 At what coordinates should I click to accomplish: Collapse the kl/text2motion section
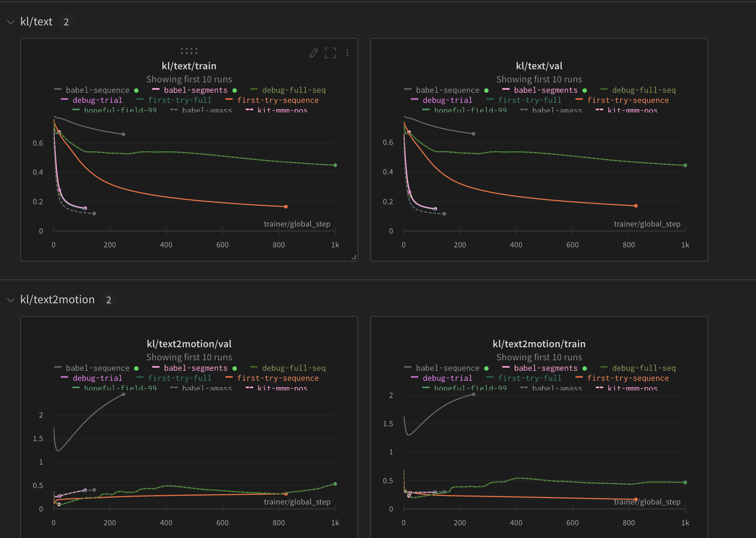click(10, 299)
